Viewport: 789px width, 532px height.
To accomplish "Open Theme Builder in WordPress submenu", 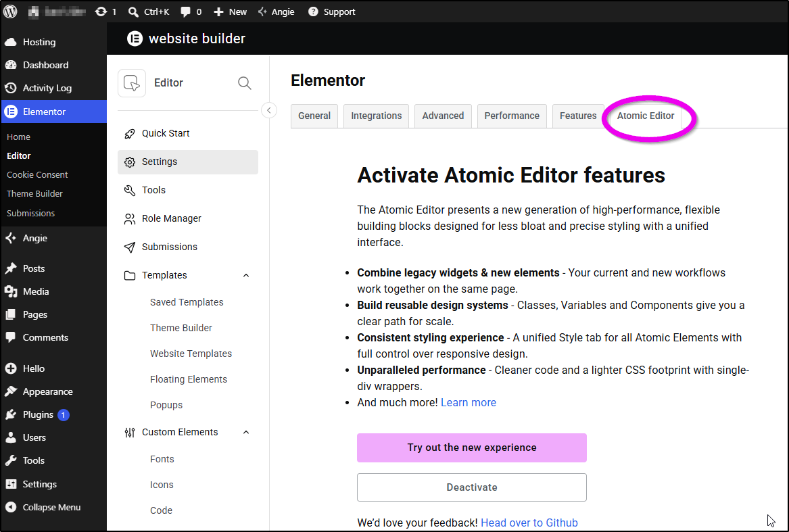I will click(x=34, y=194).
